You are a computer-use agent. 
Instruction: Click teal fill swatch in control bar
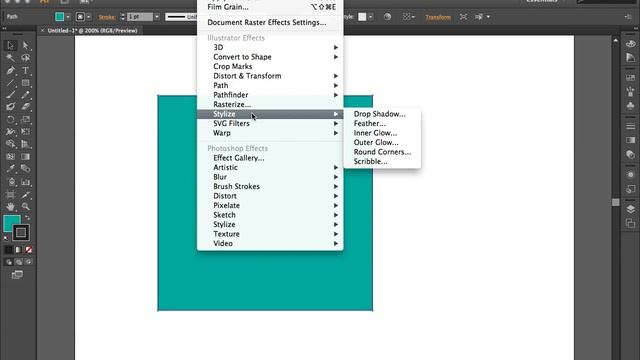60,17
